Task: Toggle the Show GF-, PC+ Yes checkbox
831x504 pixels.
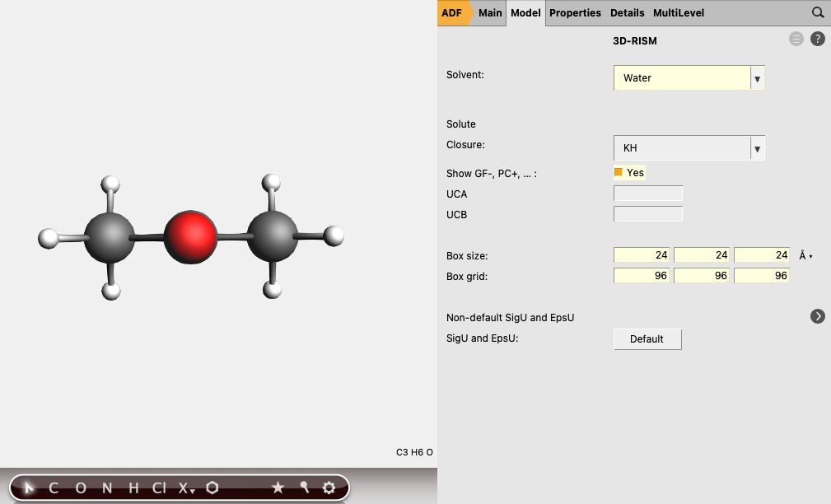Action: [619, 173]
